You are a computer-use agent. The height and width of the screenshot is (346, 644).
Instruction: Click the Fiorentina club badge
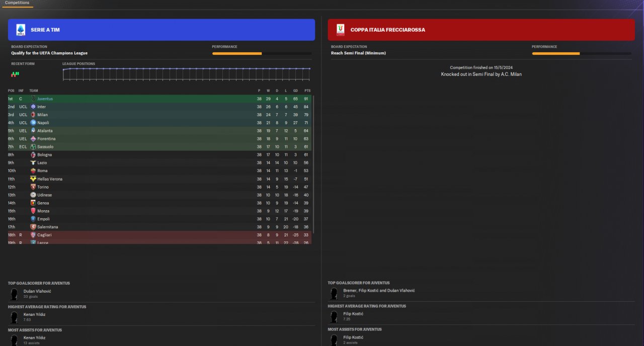pyautogui.click(x=33, y=139)
